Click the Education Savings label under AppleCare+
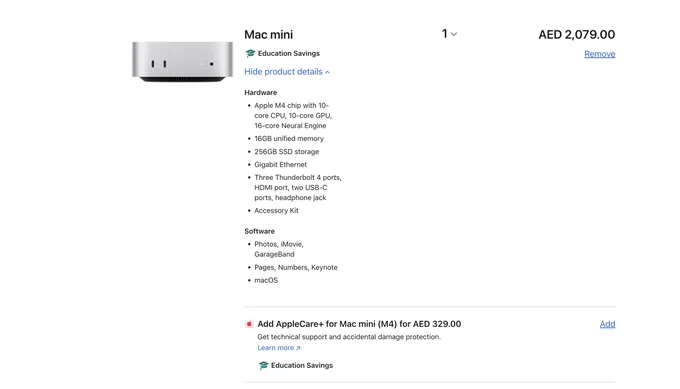Image resolution: width=680 pixels, height=389 pixels. point(302,366)
